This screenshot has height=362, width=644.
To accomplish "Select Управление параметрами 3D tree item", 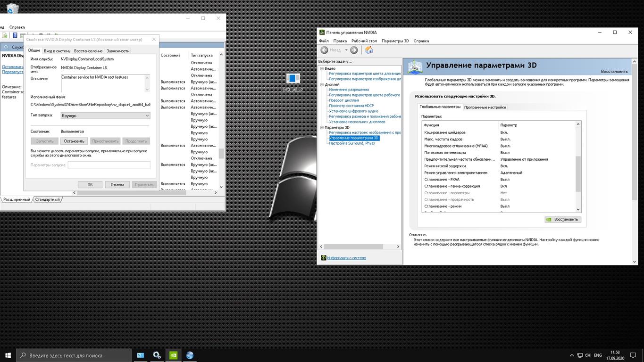I will pyautogui.click(x=354, y=138).
